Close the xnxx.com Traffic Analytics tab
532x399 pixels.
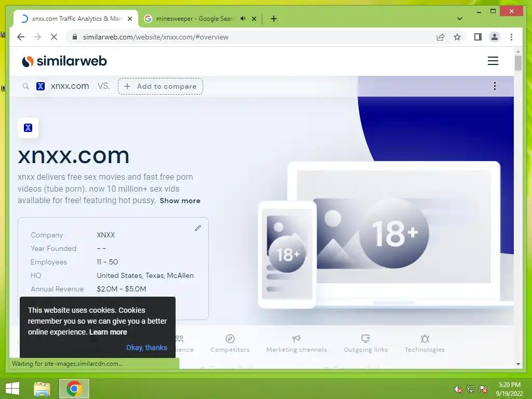pyautogui.click(x=129, y=19)
